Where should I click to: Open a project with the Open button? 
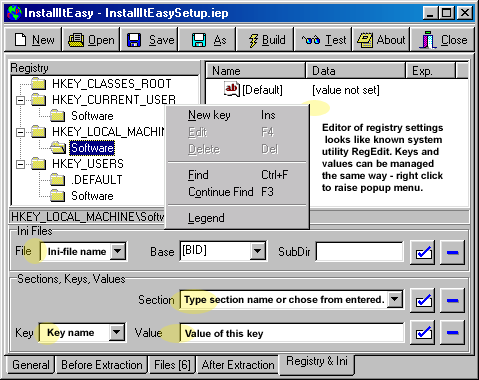(x=91, y=40)
